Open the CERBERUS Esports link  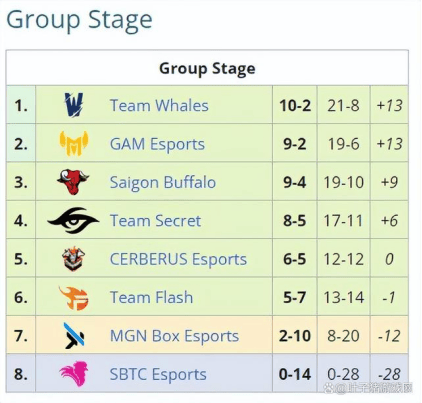178,260
